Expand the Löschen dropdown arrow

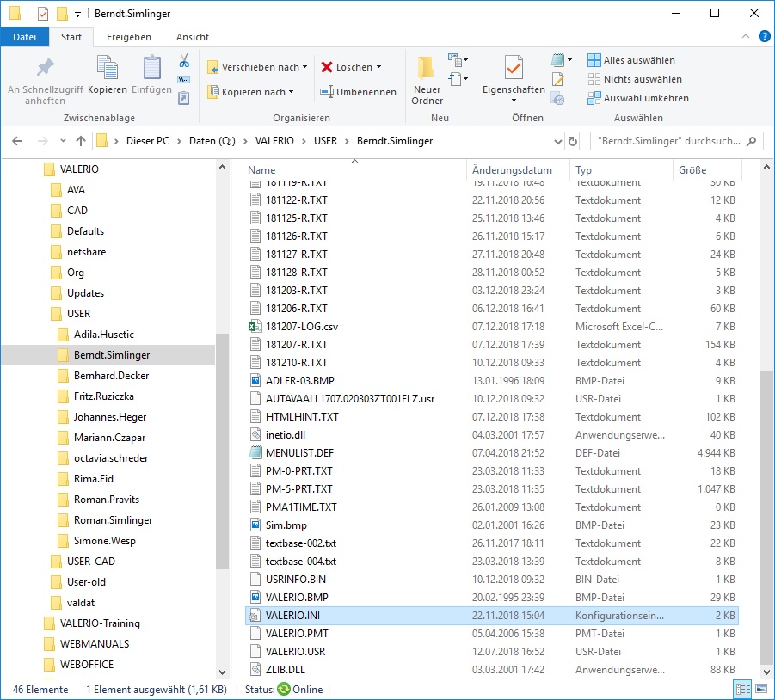[x=378, y=67]
